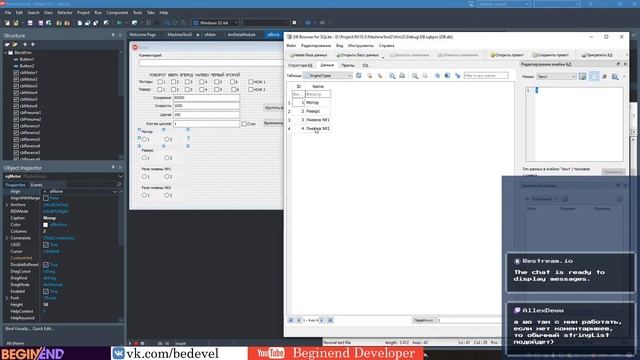Click the clear X icon beside the platform combo
The width and height of the screenshot is (640, 360).
(x=294, y=23)
